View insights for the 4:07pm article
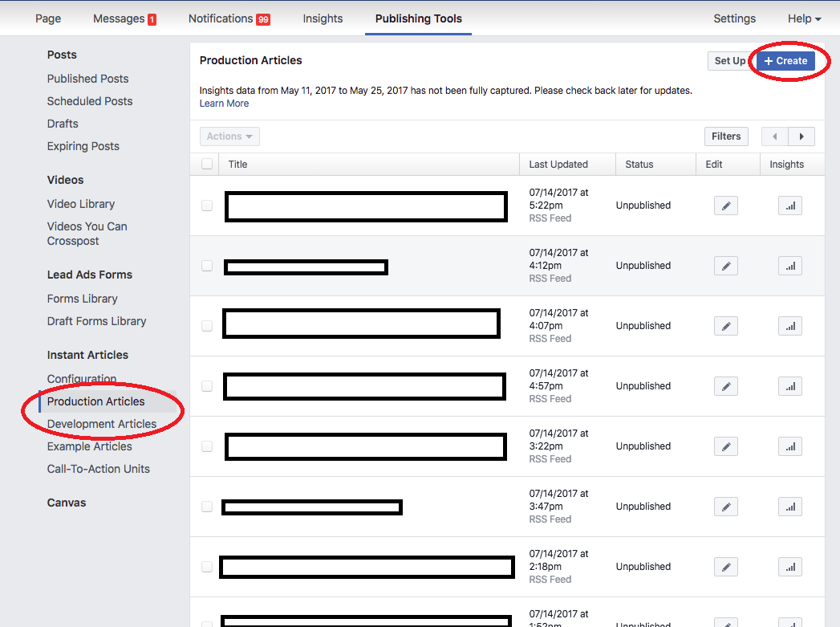Image resolution: width=840 pixels, height=627 pixels. (x=790, y=326)
